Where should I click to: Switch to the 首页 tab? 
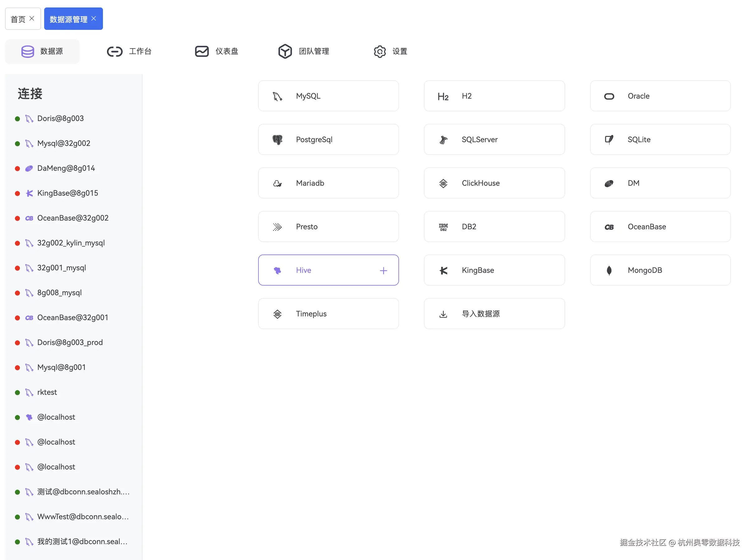23,19
